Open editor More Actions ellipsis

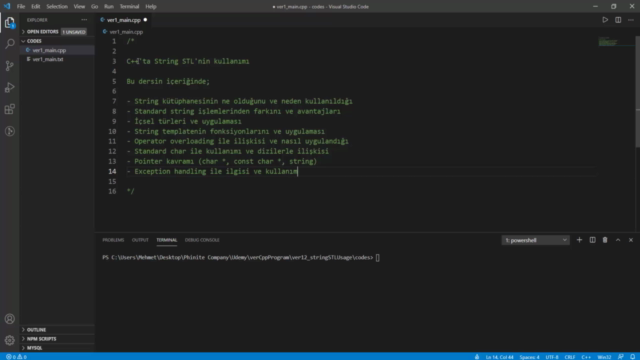(x=631, y=20)
